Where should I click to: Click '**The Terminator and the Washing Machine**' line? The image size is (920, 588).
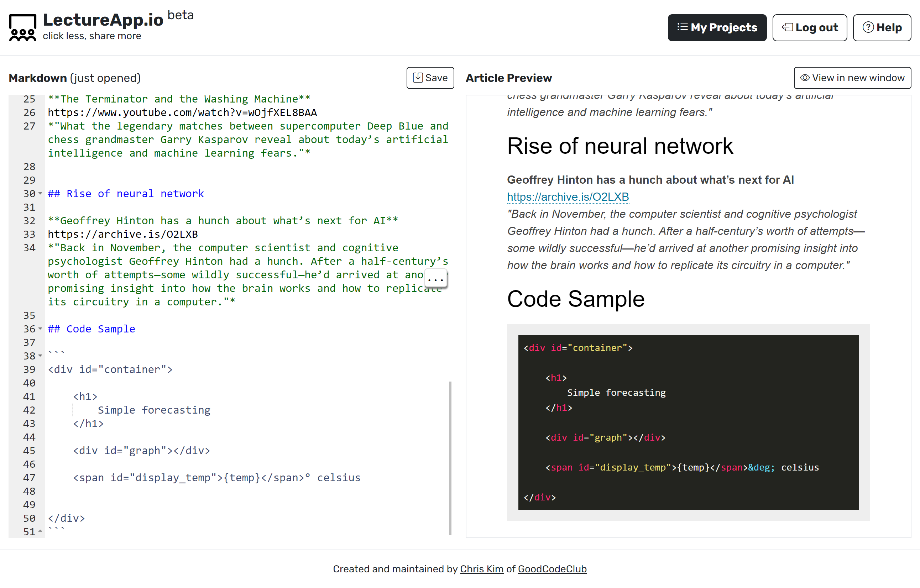pyautogui.click(x=179, y=99)
